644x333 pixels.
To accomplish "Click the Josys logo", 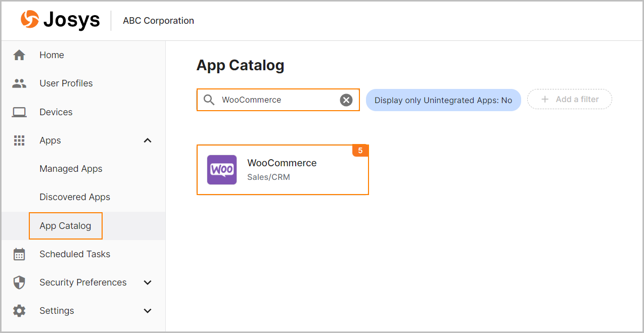I will point(60,20).
